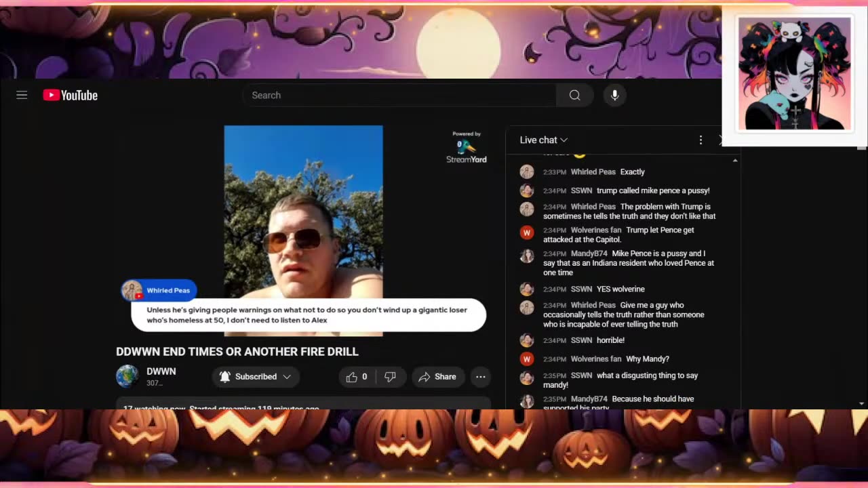Click the 'Whirled Peas Exactly' chat message
The height and width of the screenshot is (488, 868).
point(594,172)
